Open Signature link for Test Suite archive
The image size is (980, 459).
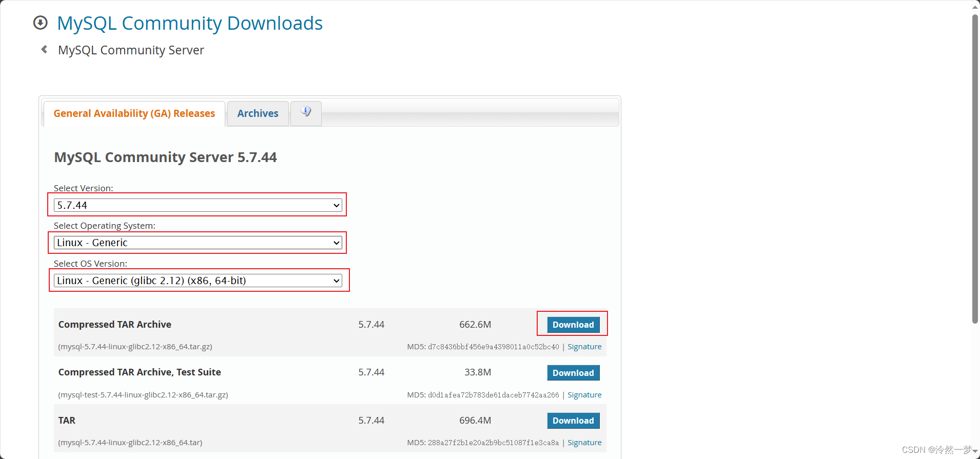(x=584, y=395)
